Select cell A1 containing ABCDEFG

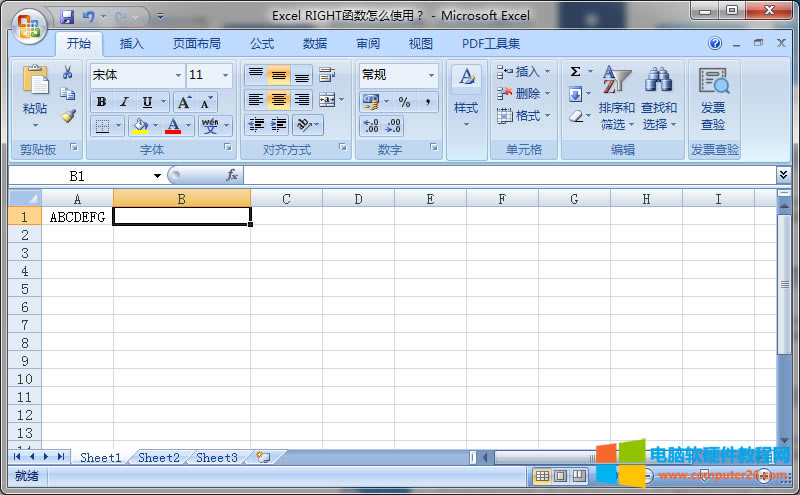pos(77,217)
